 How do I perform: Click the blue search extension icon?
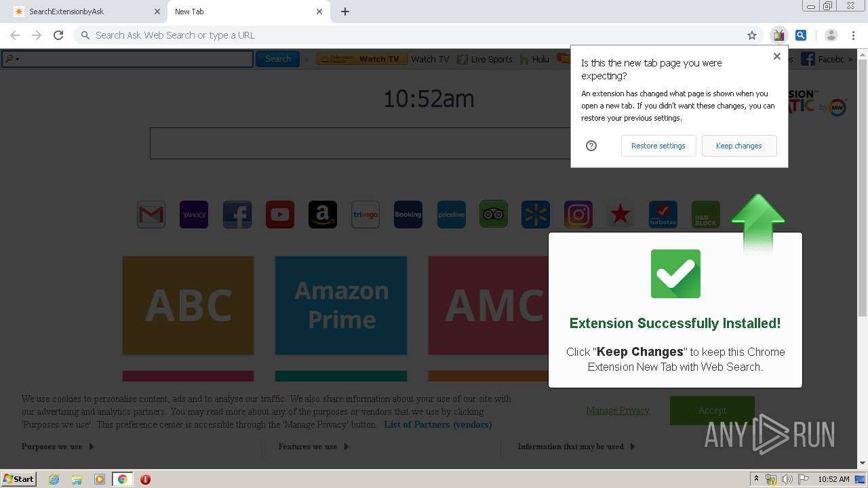tap(801, 35)
